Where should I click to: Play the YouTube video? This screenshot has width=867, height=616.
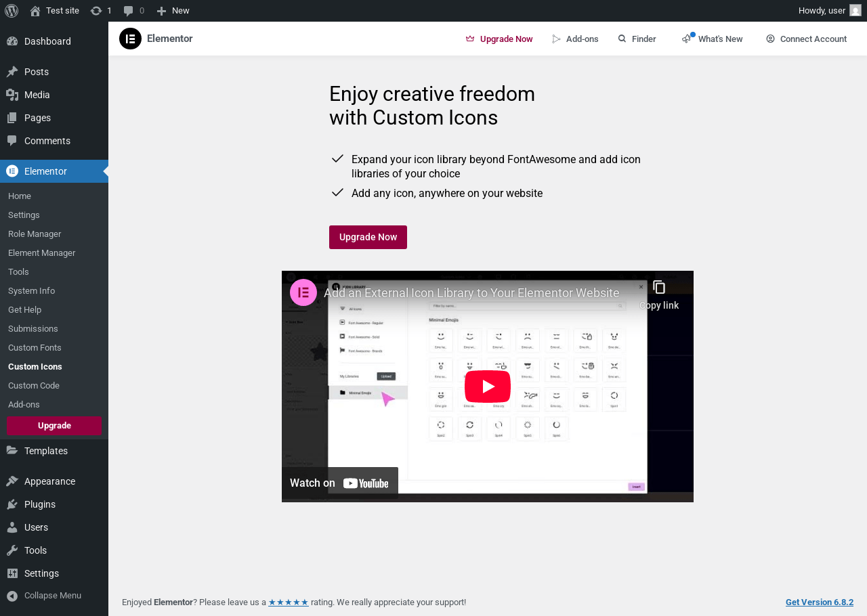tap(488, 387)
